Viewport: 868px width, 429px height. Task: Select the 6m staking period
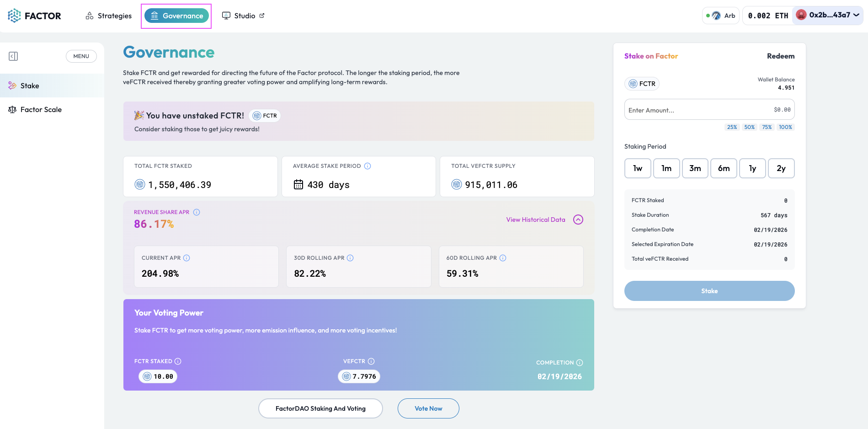tap(724, 168)
